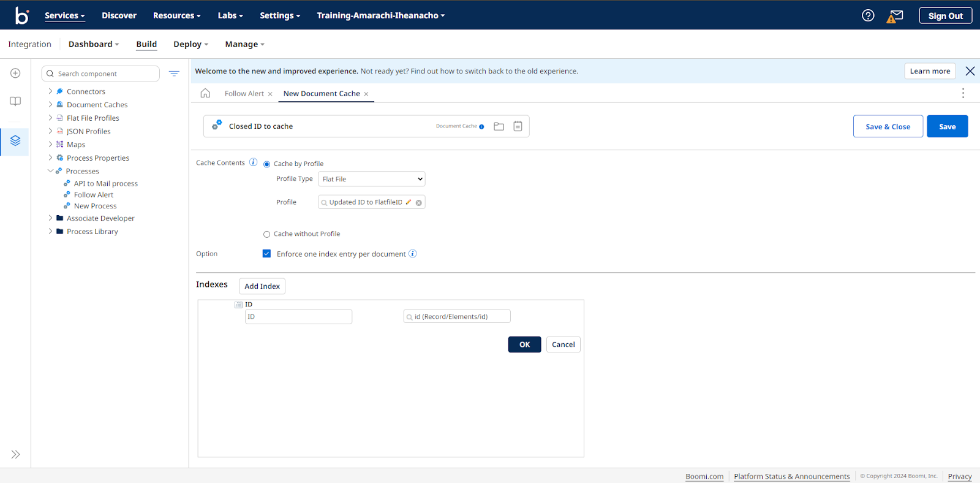Screen dimensions: 980x483
Task: Open the book guide icon in sidebar
Action: (x=15, y=101)
